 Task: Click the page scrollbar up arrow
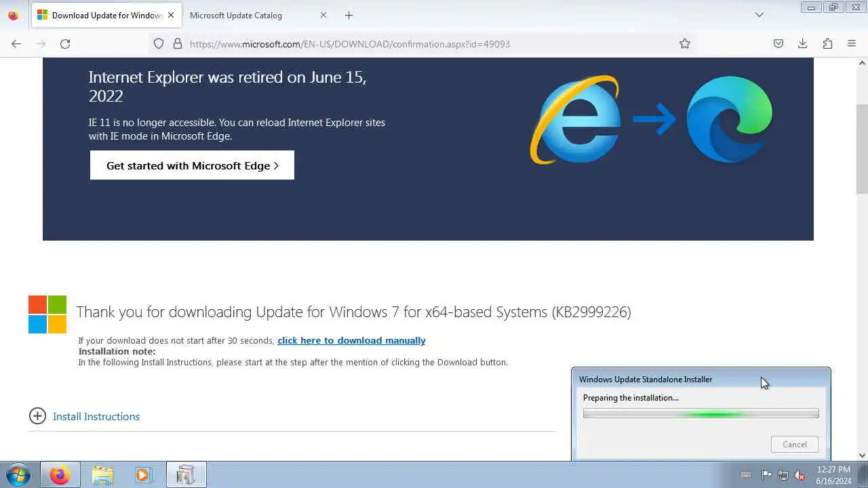pyautogui.click(x=862, y=63)
